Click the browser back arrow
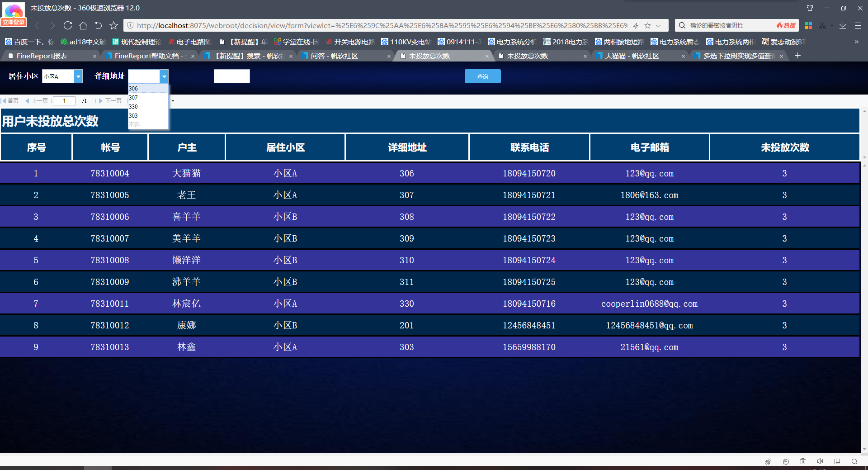This screenshot has height=470, width=868. (x=38, y=25)
